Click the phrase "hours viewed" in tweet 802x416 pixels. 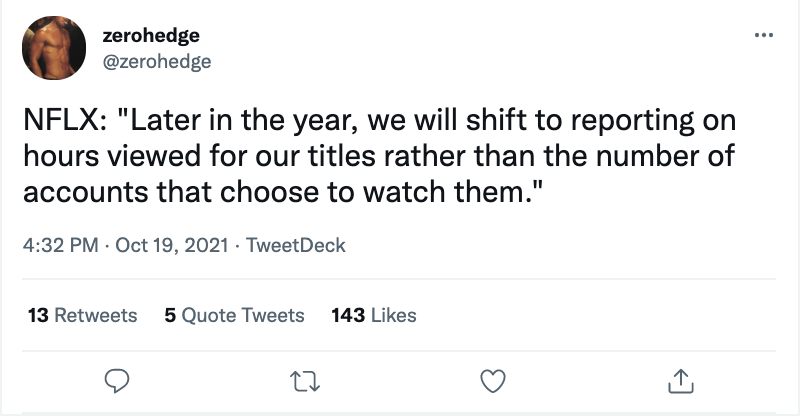(x=112, y=156)
